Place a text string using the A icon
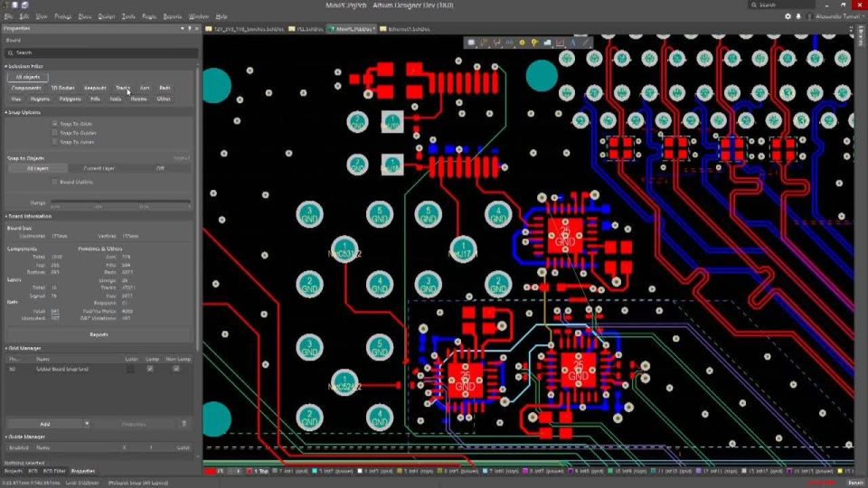Image resolution: width=868 pixels, height=488 pixels. click(573, 42)
